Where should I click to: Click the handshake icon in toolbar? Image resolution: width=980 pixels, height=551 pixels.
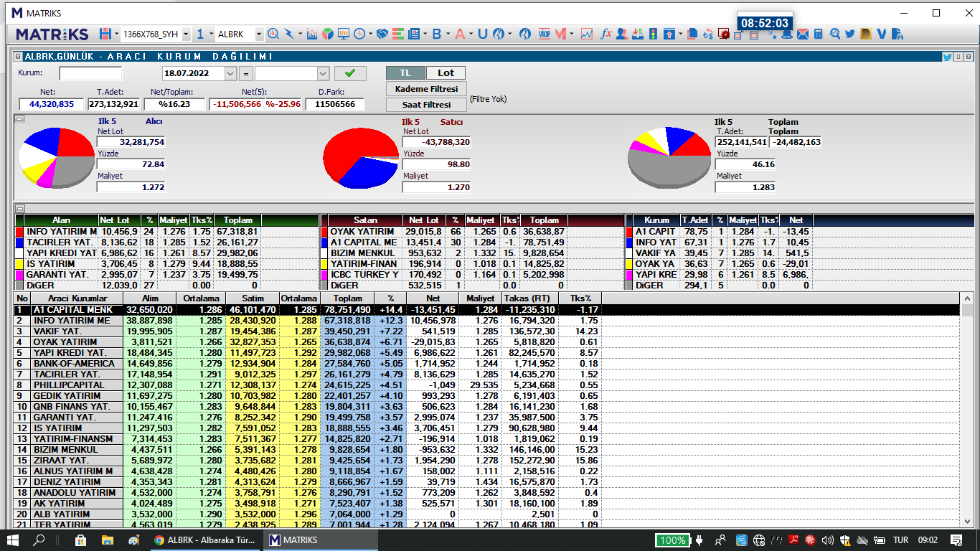382,34
